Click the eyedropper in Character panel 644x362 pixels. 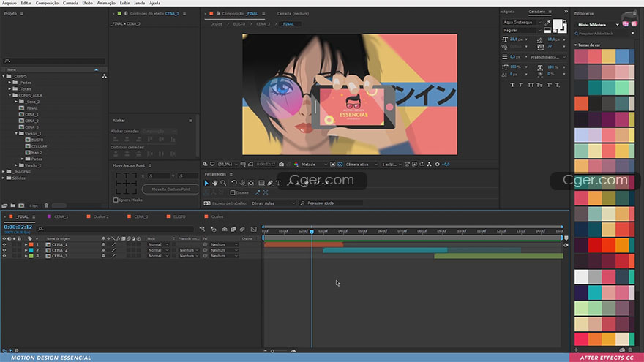coord(547,23)
